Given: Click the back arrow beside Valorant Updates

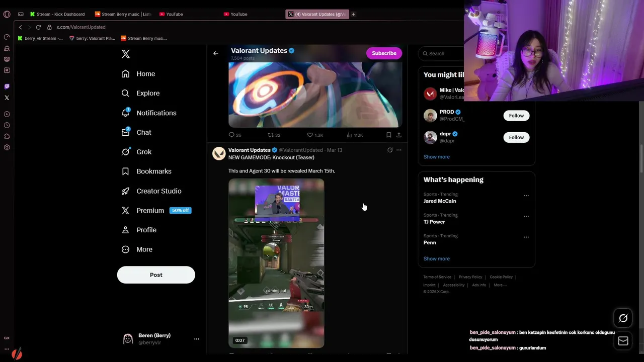Looking at the screenshot, I should [x=215, y=53].
